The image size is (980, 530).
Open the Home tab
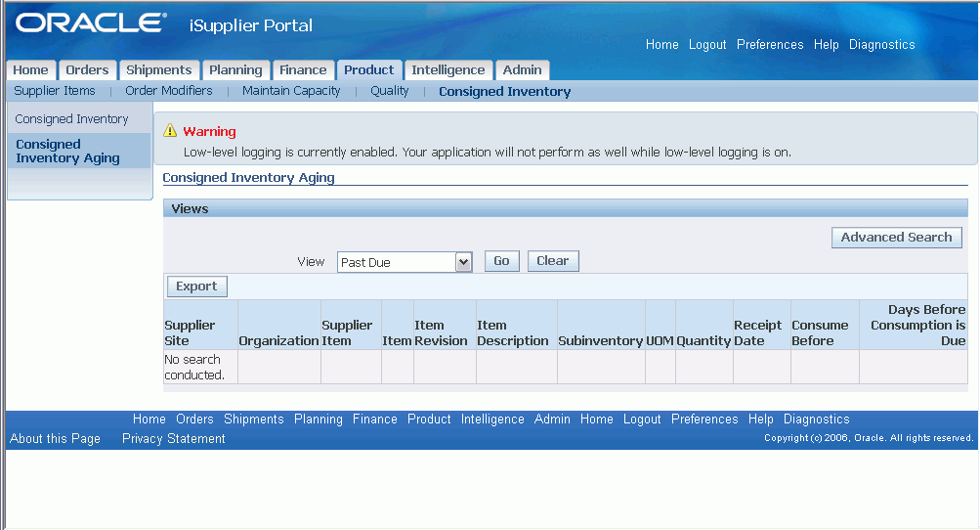(x=30, y=70)
